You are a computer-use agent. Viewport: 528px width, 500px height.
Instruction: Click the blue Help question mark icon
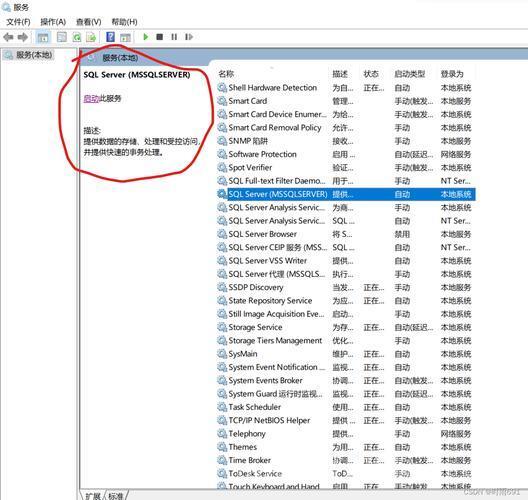[x=110, y=37]
